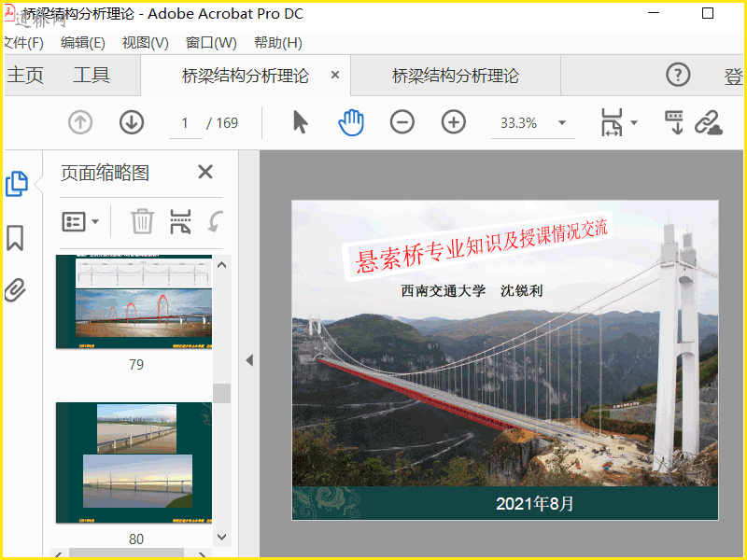Zoom out with the minus icon
747x560 pixels.
pyautogui.click(x=402, y=122)
